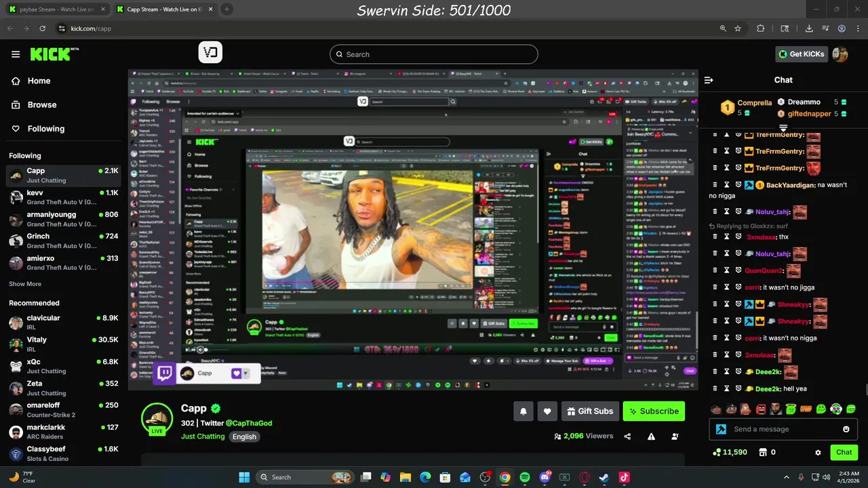This screenshot has width=868, height=488.
Task: Open armaniyoungg channel in Following list
Action: tap(64, 219)
